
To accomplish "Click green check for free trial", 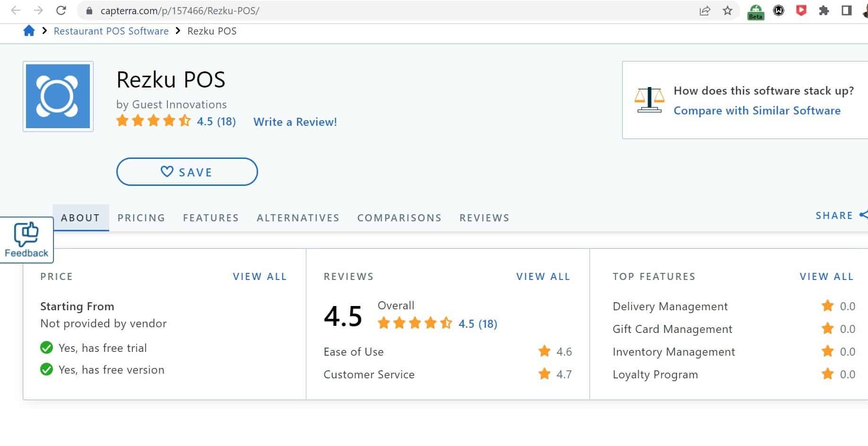I will pos(46,348).
